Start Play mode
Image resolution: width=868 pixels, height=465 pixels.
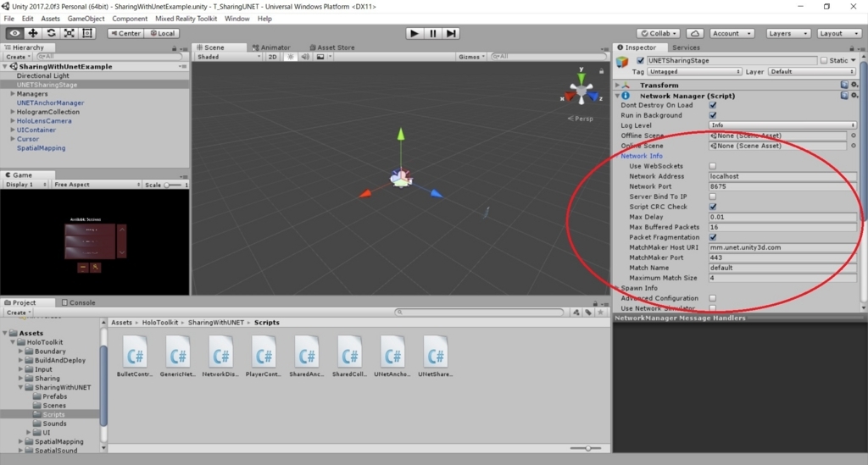pos(414,33)
